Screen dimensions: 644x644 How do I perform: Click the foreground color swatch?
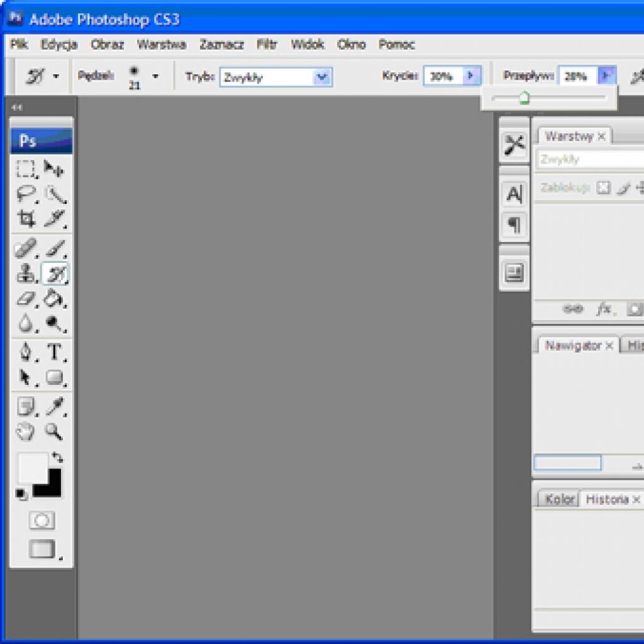(31, 467)
